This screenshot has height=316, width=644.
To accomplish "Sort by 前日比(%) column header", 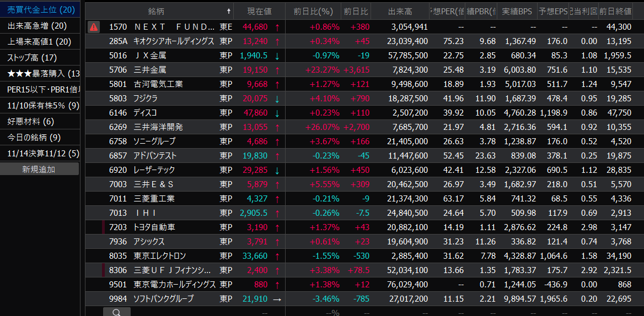I will coord(313,12).
